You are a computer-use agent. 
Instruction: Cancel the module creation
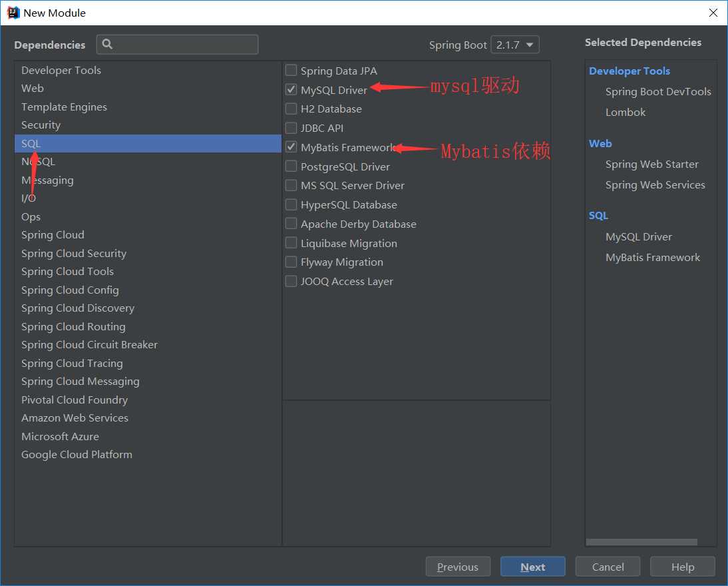point(608,567)
